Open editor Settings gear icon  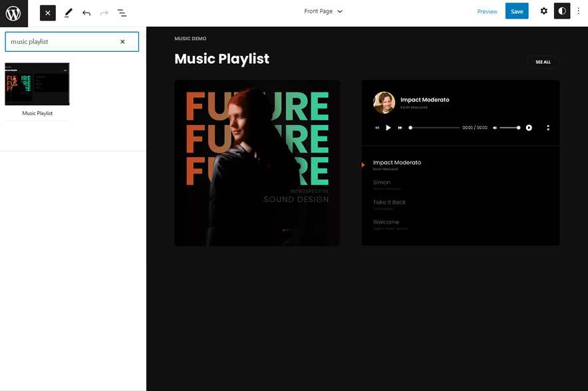(543, 11)
